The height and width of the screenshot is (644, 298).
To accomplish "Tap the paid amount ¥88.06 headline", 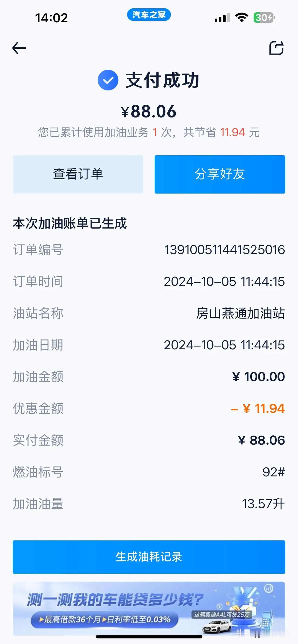I will pos(149,111).
